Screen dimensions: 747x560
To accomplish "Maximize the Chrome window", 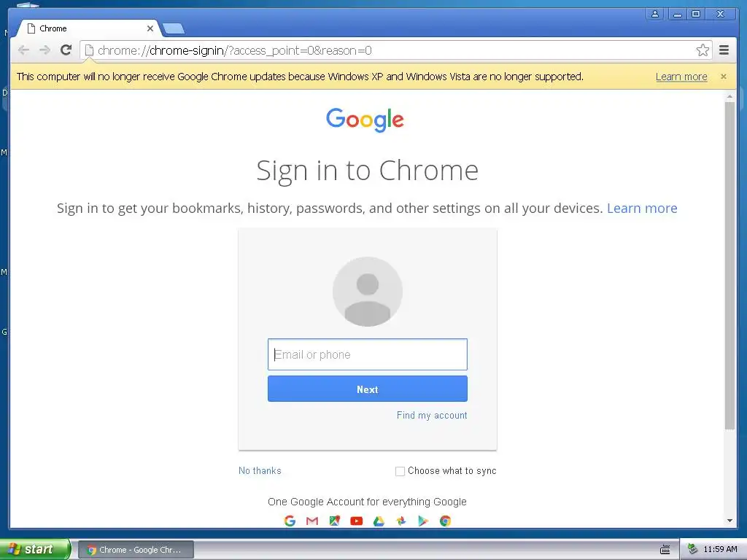I will tap(696, 14).
